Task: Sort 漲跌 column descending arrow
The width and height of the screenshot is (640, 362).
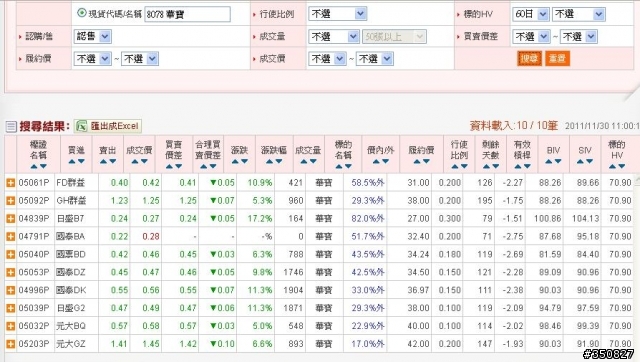Action: pyautogui.click(x=244, y=162)
